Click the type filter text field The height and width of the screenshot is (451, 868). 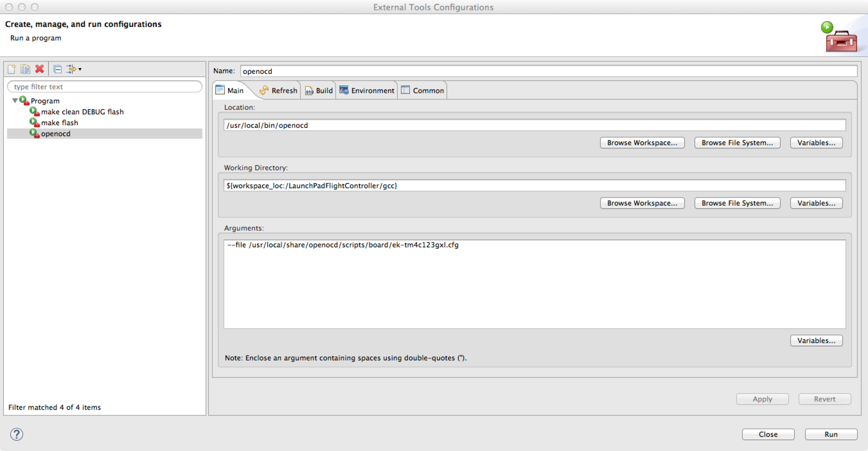click(x=104, y=86)
